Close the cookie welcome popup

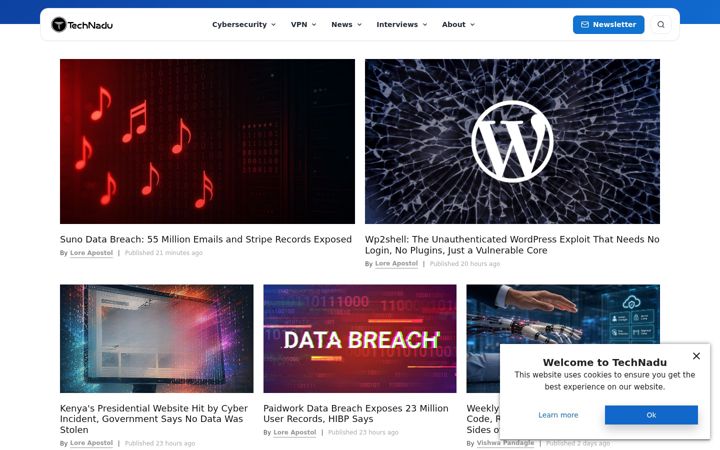(x=696, y=356)
